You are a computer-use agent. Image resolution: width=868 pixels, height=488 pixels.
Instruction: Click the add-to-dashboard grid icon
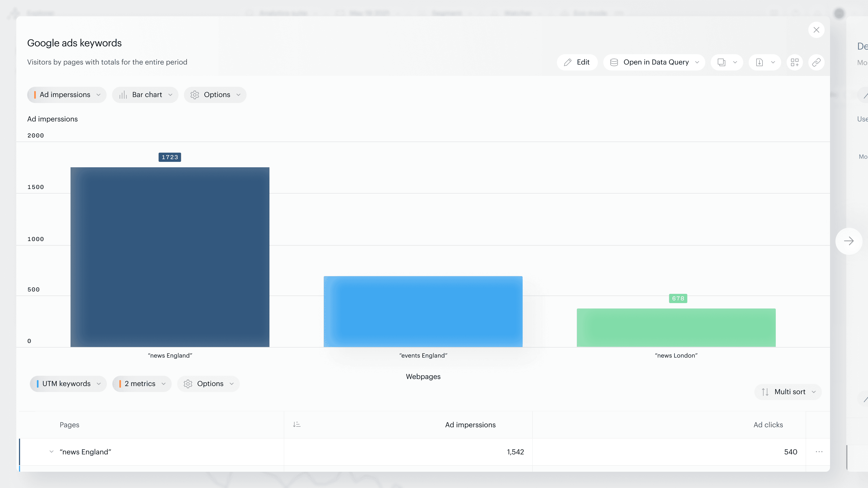794,62
